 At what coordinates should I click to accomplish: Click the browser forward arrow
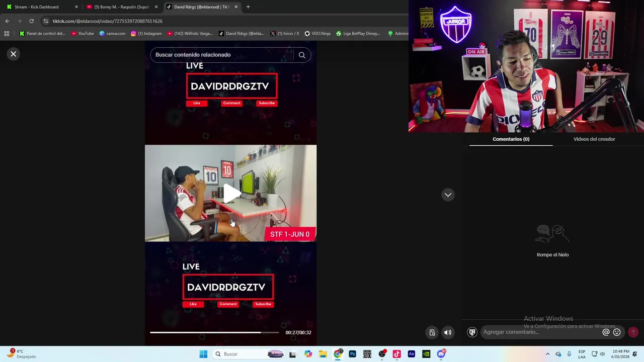pyautogui.click(x=19, y=21)
